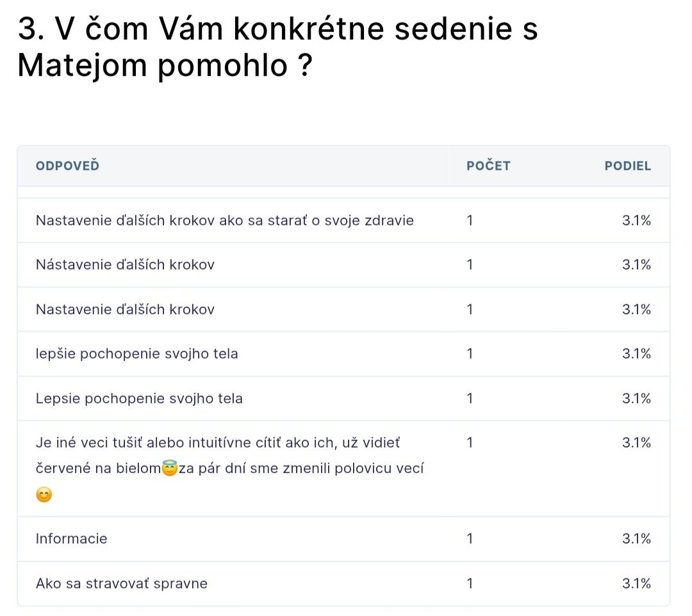Sort by the POČET column header

488,166
